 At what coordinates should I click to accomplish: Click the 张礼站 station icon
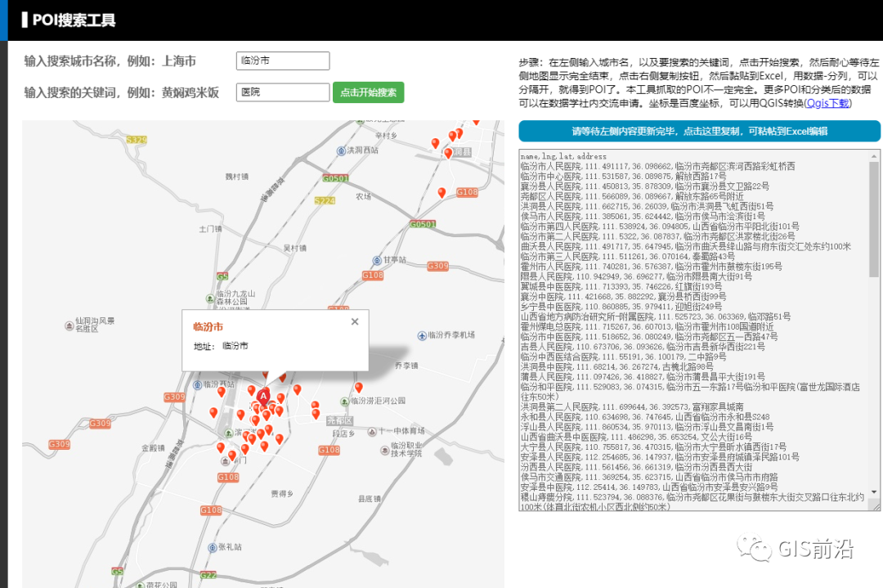point(213,547)
